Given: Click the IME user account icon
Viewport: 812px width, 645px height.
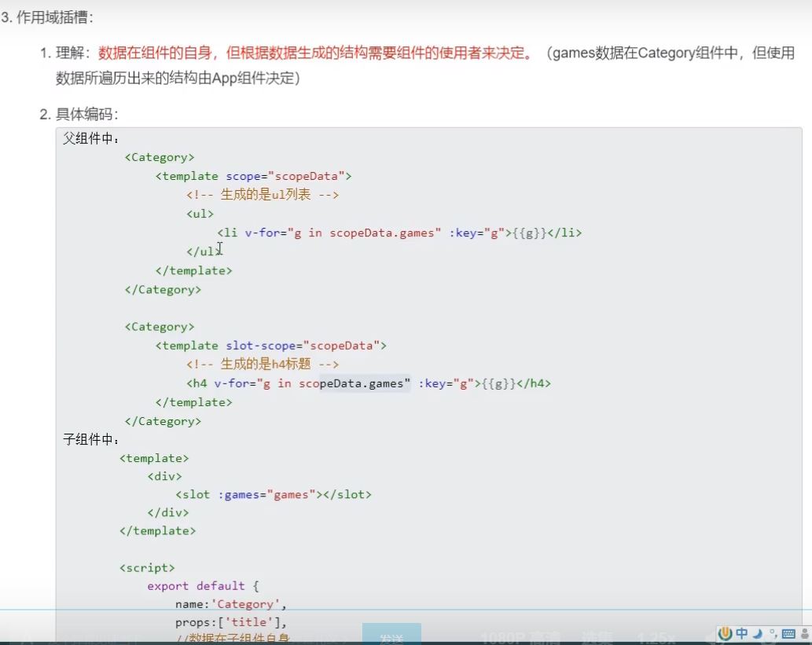Looking at the screenshot, I should (805, 634).
